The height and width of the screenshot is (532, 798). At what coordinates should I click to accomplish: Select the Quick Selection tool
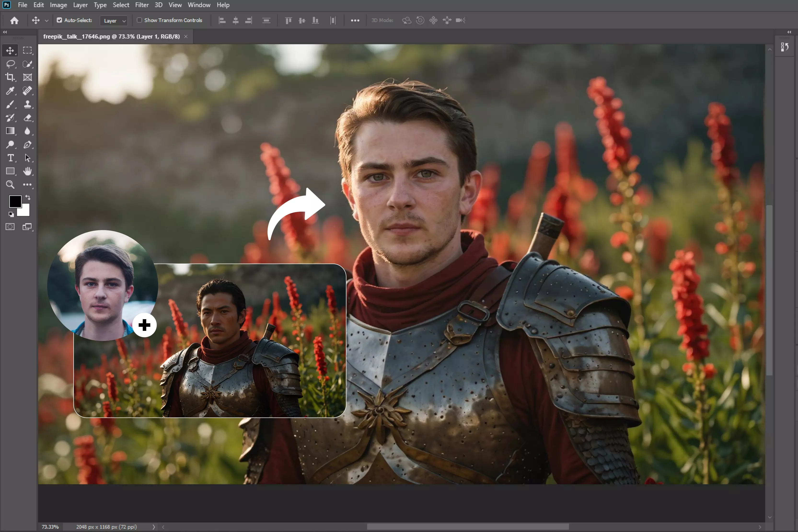(x=28, y=64)
